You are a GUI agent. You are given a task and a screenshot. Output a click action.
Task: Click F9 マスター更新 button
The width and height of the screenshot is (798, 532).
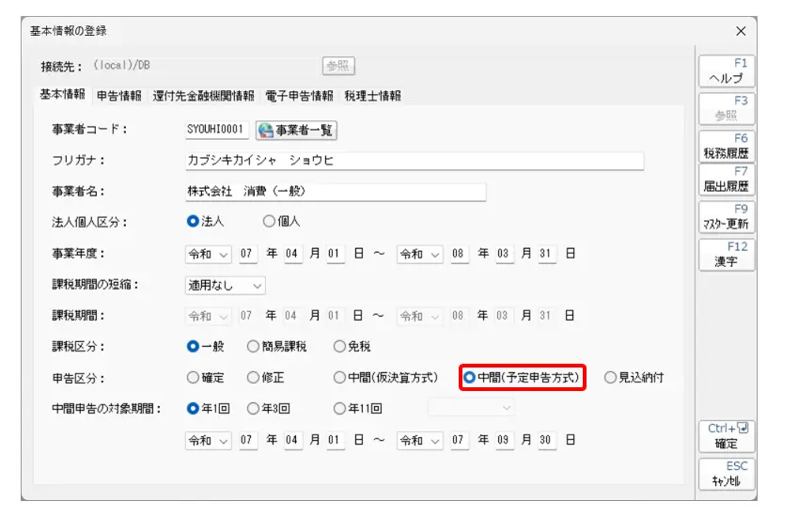click(x=726, y=218)
